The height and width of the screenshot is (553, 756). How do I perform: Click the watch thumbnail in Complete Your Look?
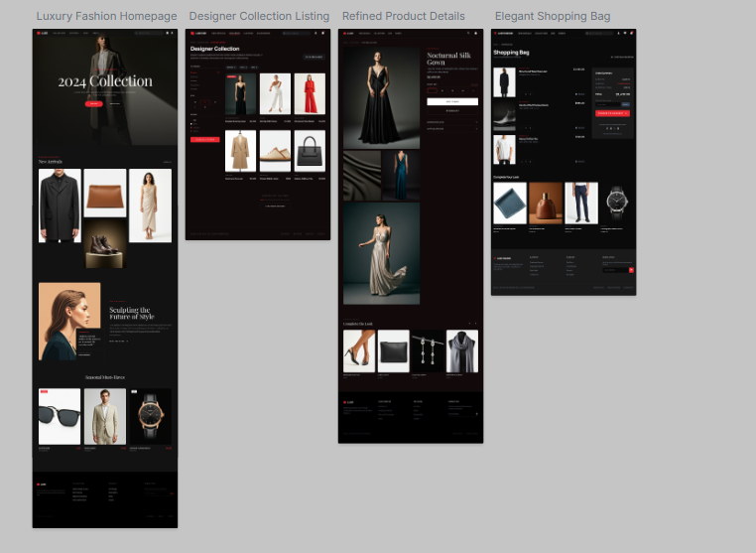click(x=618, y=203)
